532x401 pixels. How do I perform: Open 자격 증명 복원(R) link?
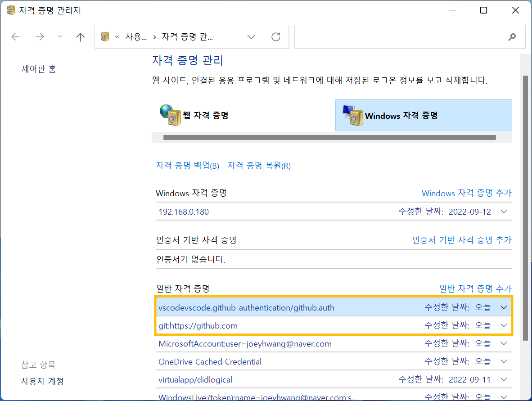259,166
